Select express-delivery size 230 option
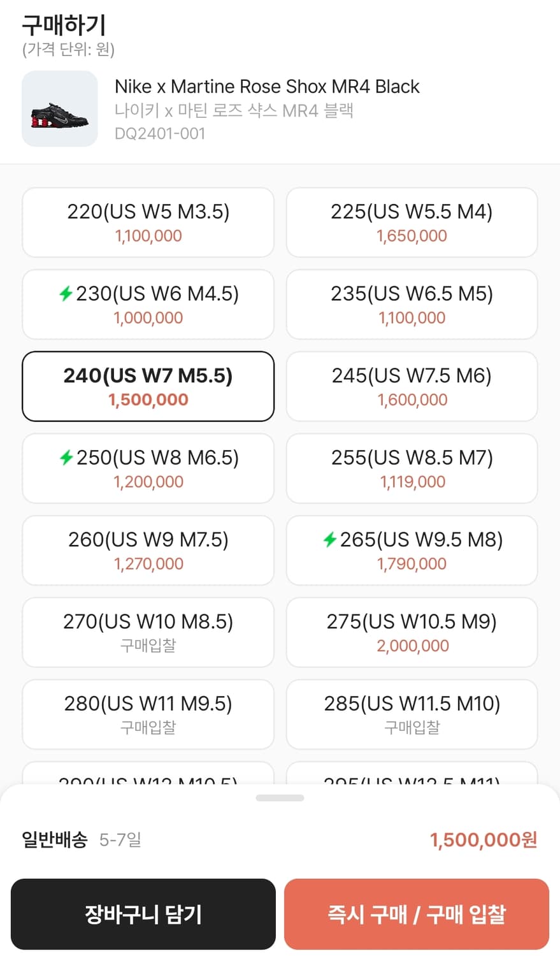Viewport: 560px width, 956px height. [148, 305]
